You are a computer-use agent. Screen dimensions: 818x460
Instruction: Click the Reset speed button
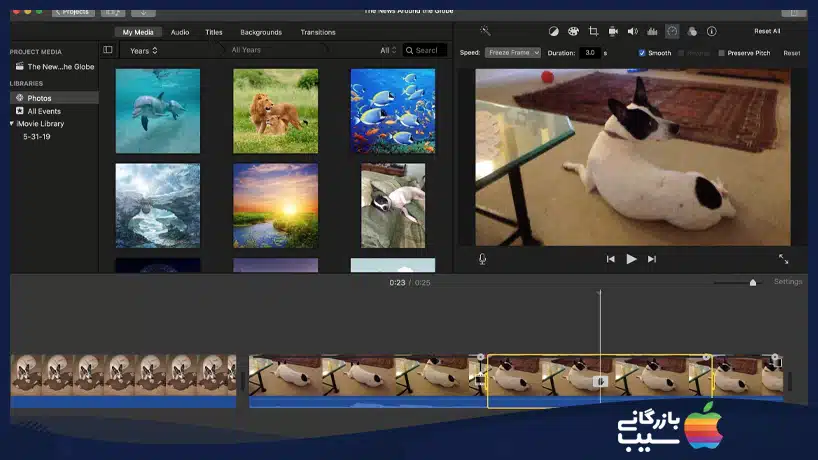click(x=791, y=53)
